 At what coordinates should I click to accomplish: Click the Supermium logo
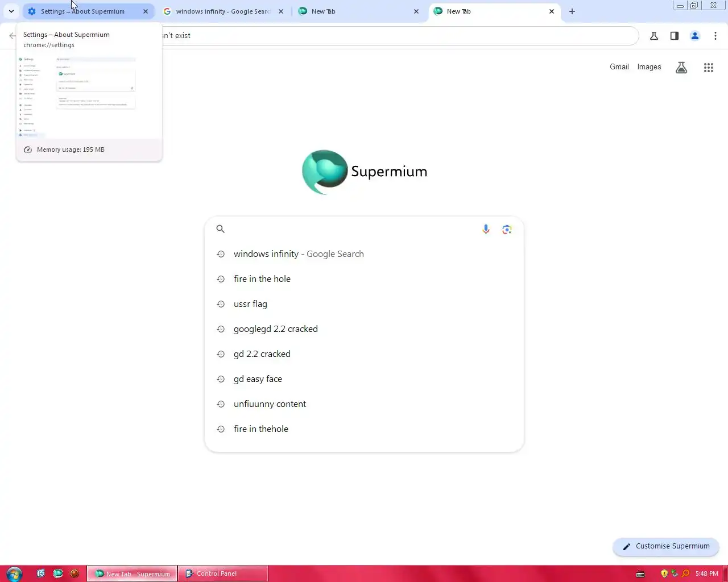(x=364, y=172)
